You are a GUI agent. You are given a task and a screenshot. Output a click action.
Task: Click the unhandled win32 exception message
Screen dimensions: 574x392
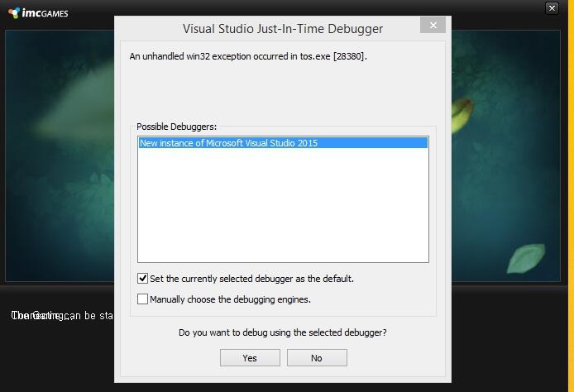click(248, 56)
